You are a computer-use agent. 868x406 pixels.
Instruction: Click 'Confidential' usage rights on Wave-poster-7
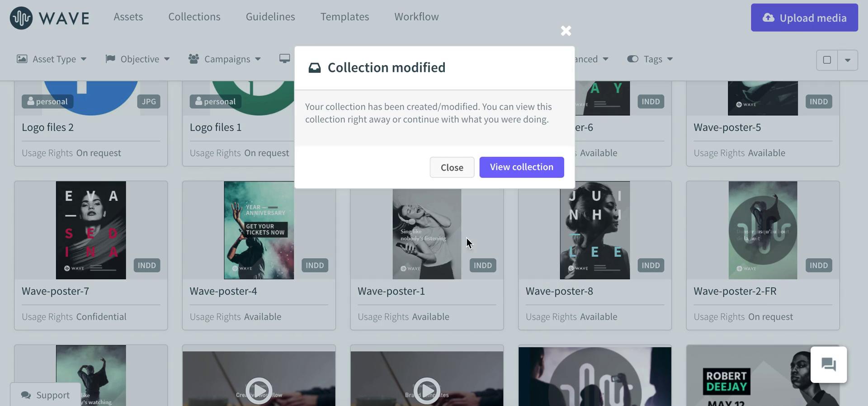(x=101, y=317)
